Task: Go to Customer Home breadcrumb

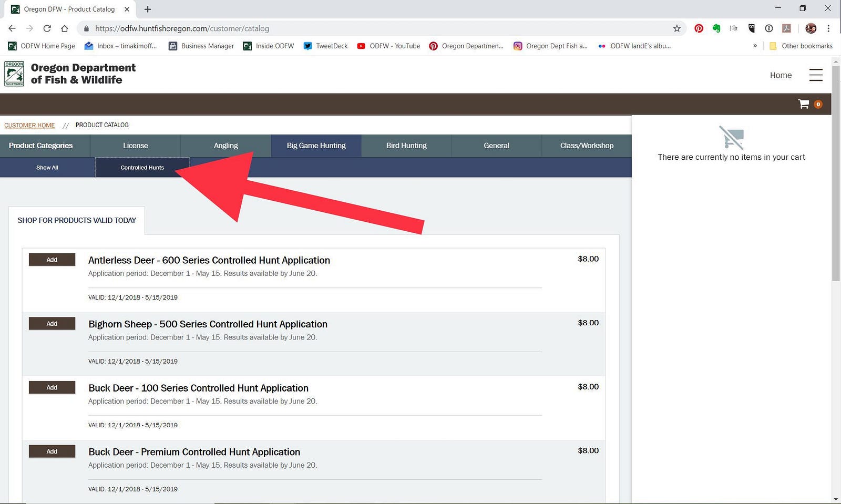Action: tap(29, 125)
